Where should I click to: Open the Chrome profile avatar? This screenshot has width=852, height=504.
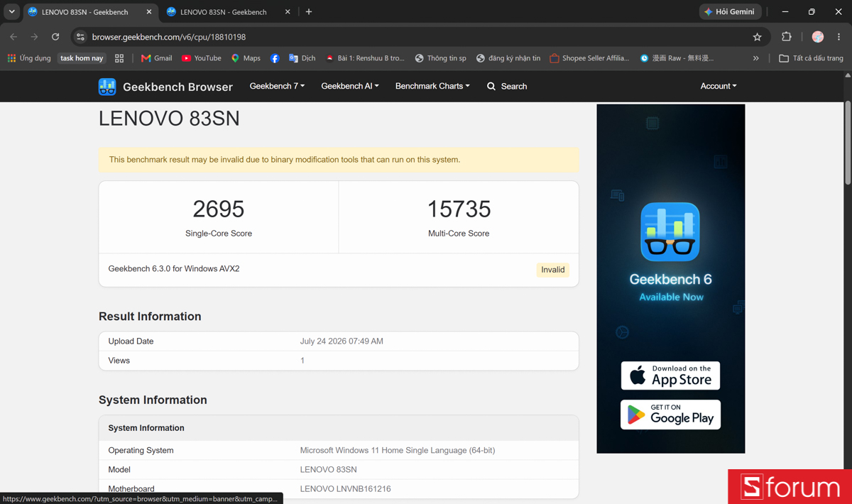coord(818,37)
